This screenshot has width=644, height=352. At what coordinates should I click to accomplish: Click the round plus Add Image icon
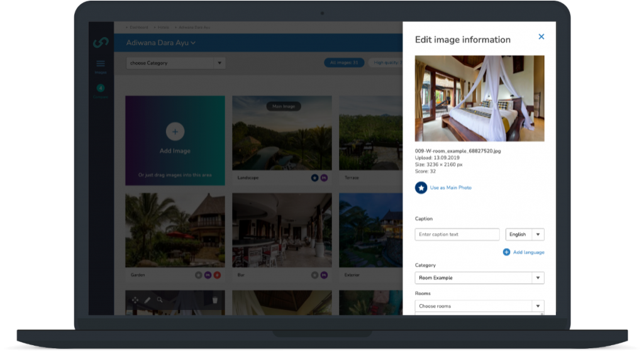point(175,131)
